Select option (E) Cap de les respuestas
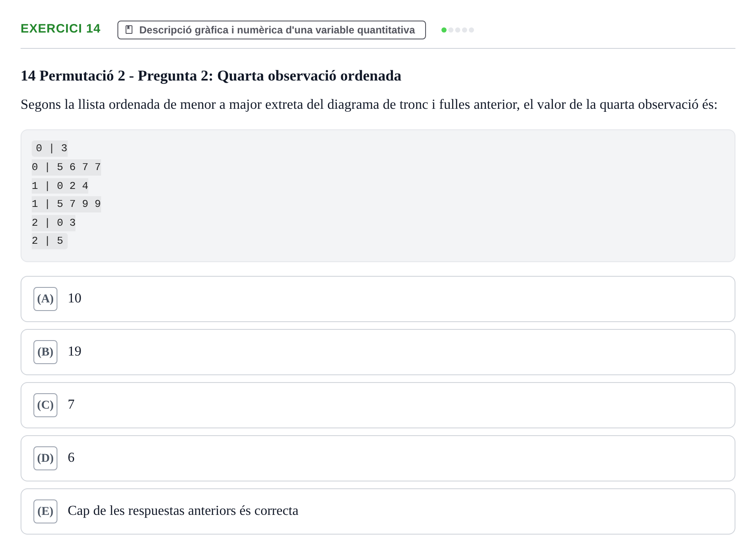756x556 pixels. (378, 511)
